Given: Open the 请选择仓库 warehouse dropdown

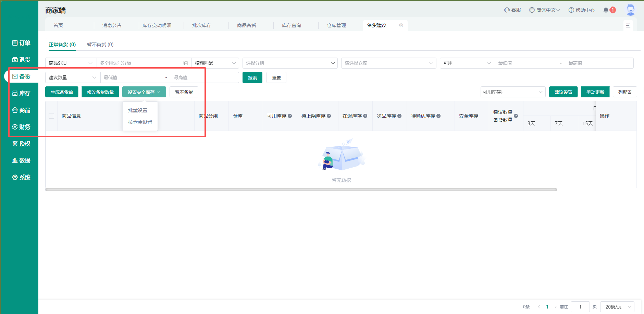Looking at the screenshot, I should tap(388, 63).
